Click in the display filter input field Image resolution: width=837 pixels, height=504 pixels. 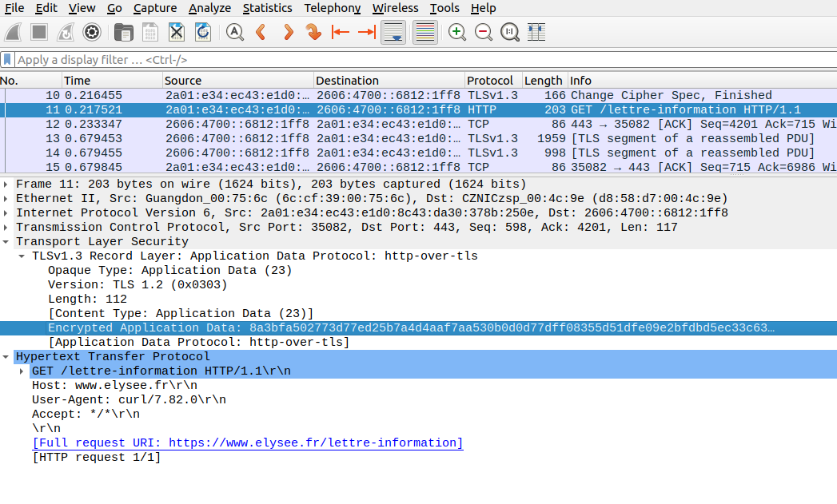point(426,60)
